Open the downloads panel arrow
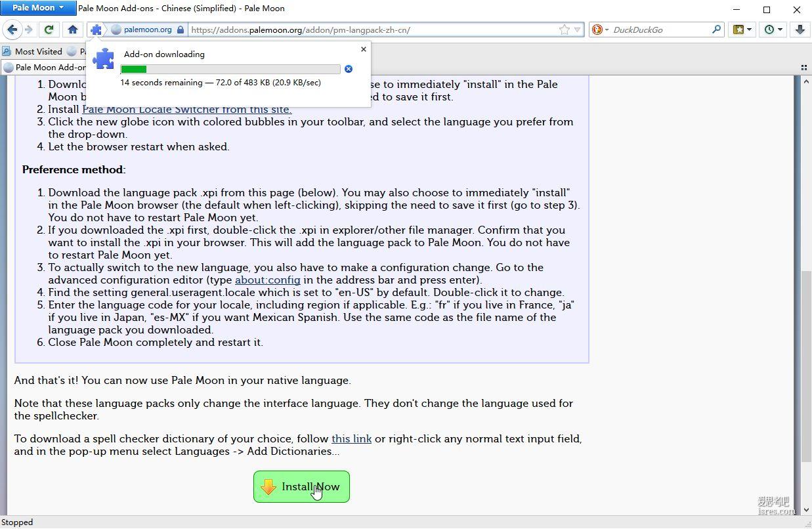The image size is (812, 529). pyautogui.click(x=800, y=30)
